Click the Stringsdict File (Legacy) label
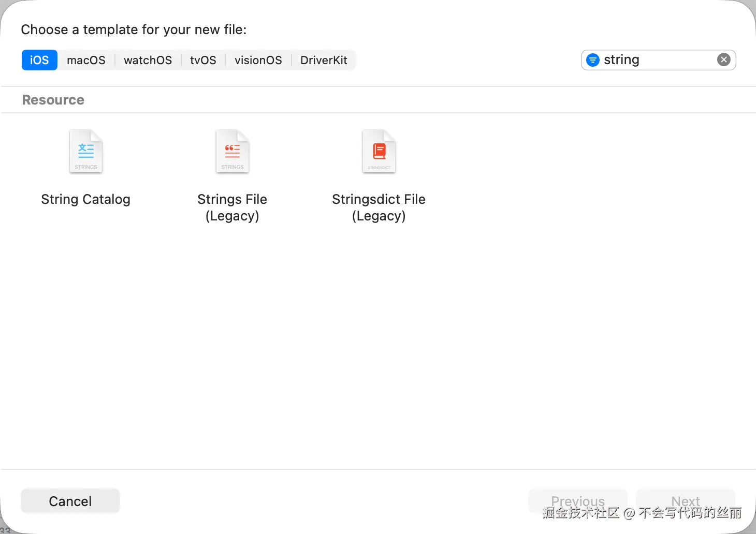Image resolution: width=756 pixels, height=534 pixels. tap(379, 207)
